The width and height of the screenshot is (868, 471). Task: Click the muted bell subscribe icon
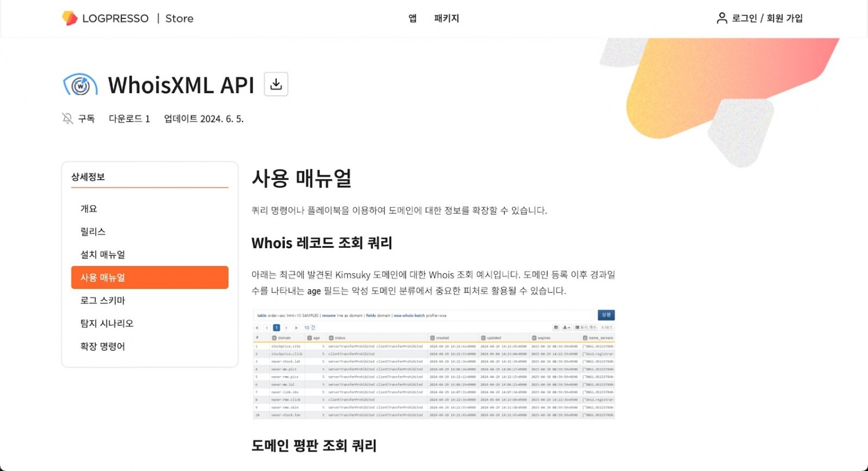click(68, 119)
